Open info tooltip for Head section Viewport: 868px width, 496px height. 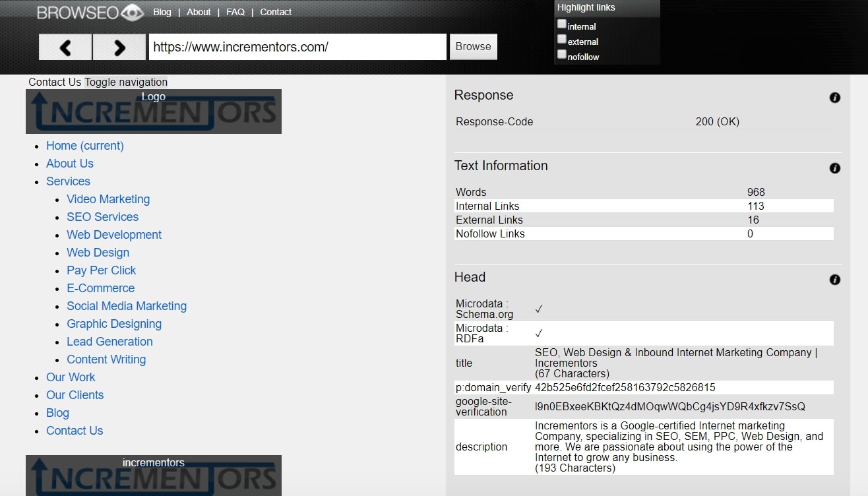tap(834, 279)
